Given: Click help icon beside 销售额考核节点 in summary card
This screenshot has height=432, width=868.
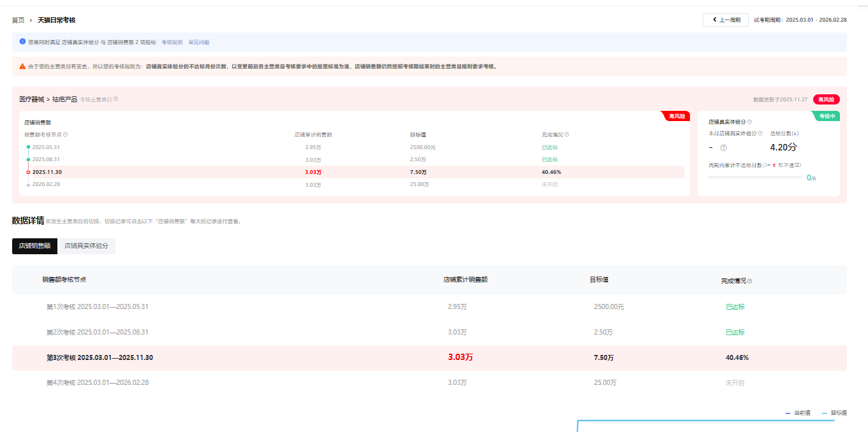Looking at the screenshot, I should (x=65, y=134).
